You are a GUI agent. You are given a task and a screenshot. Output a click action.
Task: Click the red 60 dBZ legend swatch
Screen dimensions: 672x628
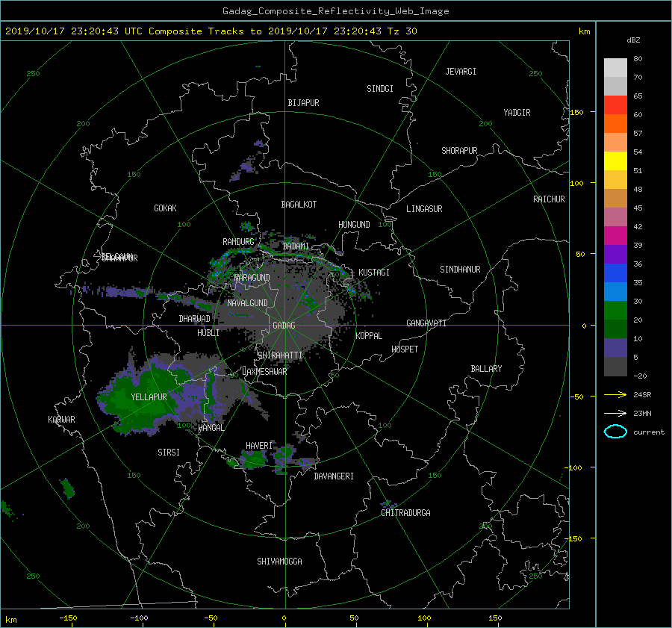click(615, 105)
